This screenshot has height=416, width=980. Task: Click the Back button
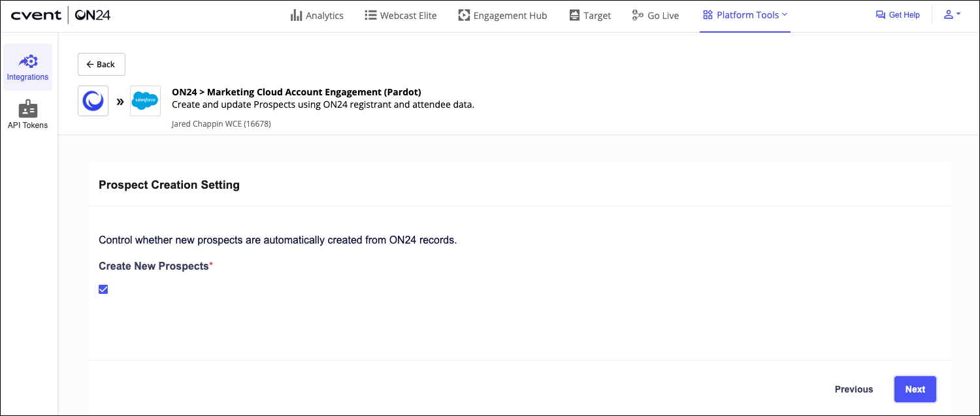click(x=101, y=64)
